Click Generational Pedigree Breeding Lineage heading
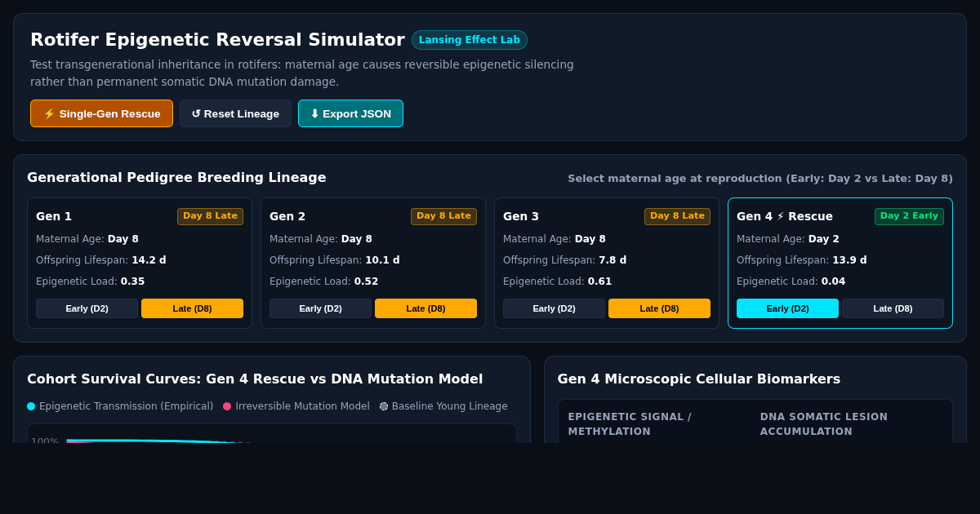The image size is (980, 514). [176, 177]
